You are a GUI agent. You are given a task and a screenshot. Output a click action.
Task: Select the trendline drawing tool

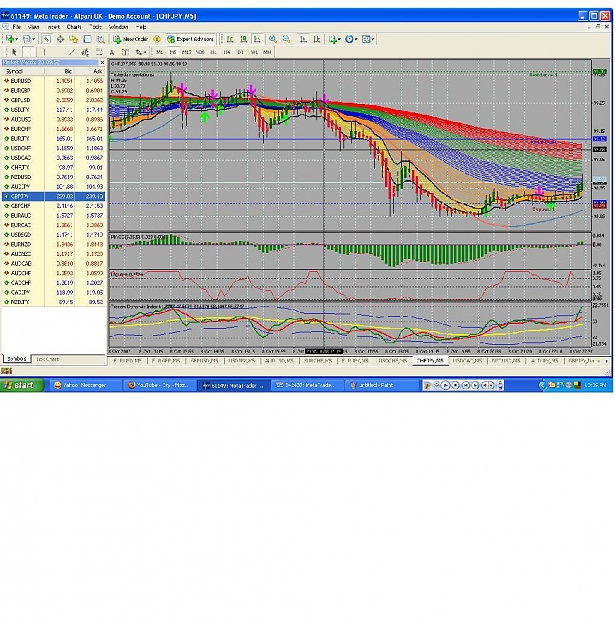[71, 52]
